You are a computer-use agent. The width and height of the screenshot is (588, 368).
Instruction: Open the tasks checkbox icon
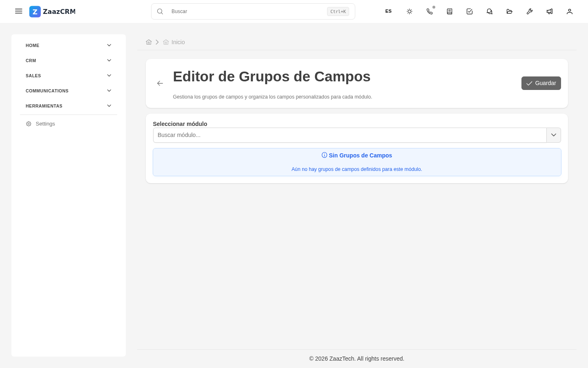(470, 11)
